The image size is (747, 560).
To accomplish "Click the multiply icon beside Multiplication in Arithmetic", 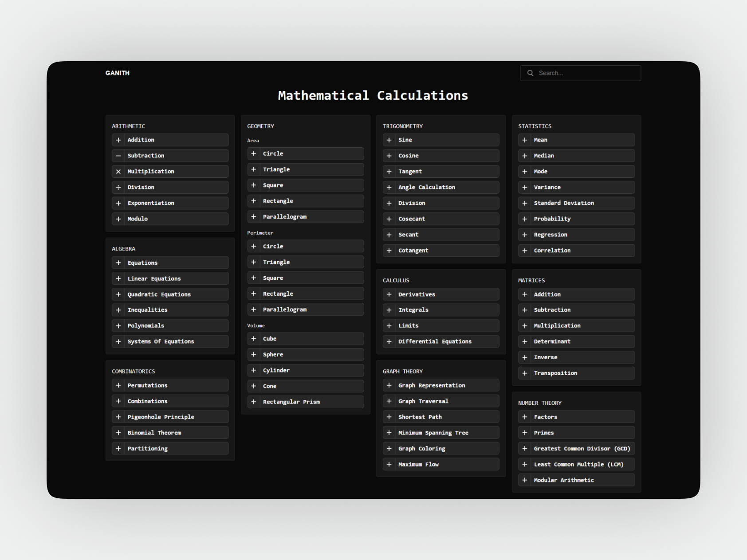I will [x=118, y=172].
